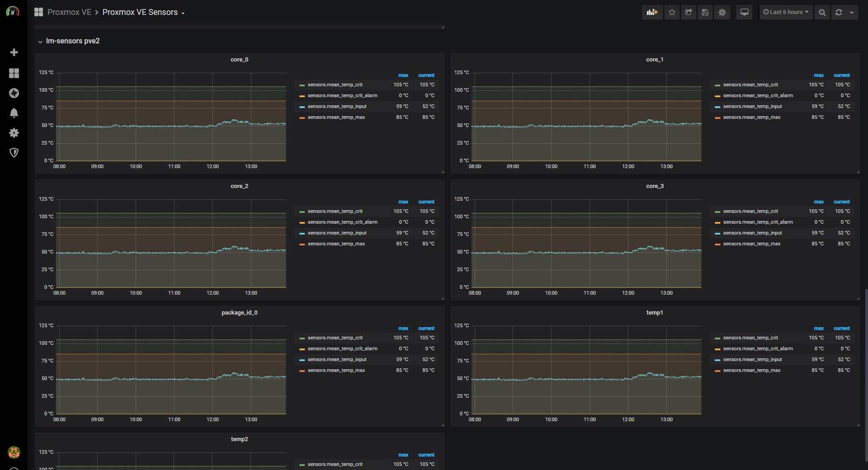Sort core_0 legend by max column
The width and height of the screenshot is (868, 470).
403,75
